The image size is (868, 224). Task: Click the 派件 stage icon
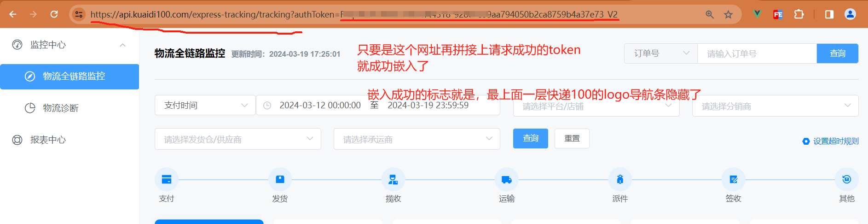(x=620, y=179)
